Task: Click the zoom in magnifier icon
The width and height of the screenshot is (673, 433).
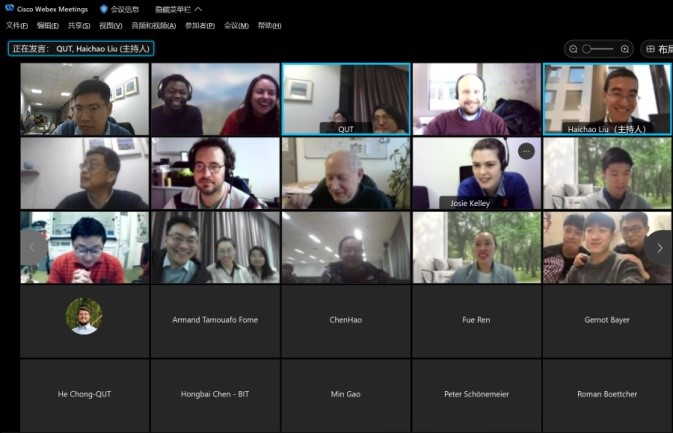Action: point(625,48)
